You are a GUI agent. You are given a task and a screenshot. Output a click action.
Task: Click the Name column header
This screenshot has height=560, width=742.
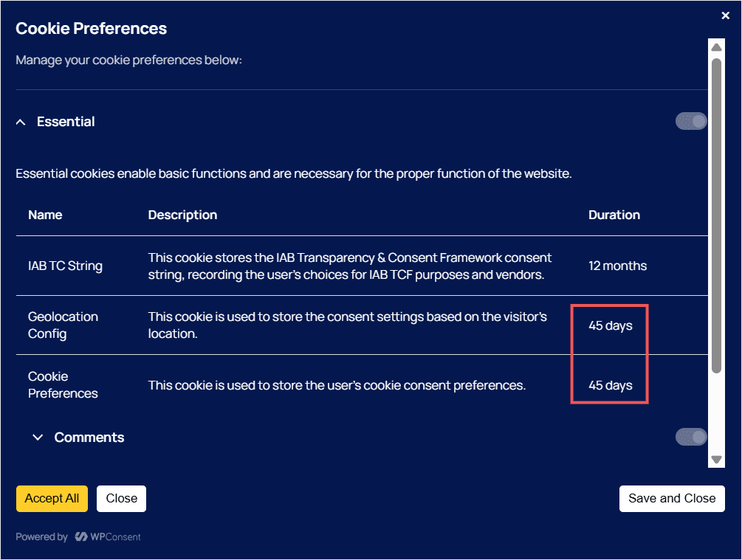coord(46,215)
